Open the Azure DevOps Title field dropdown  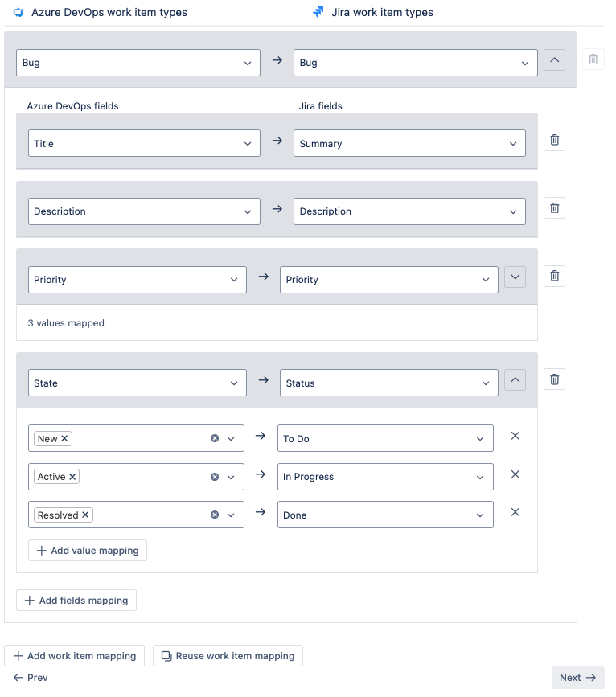(x=144, y=144)
